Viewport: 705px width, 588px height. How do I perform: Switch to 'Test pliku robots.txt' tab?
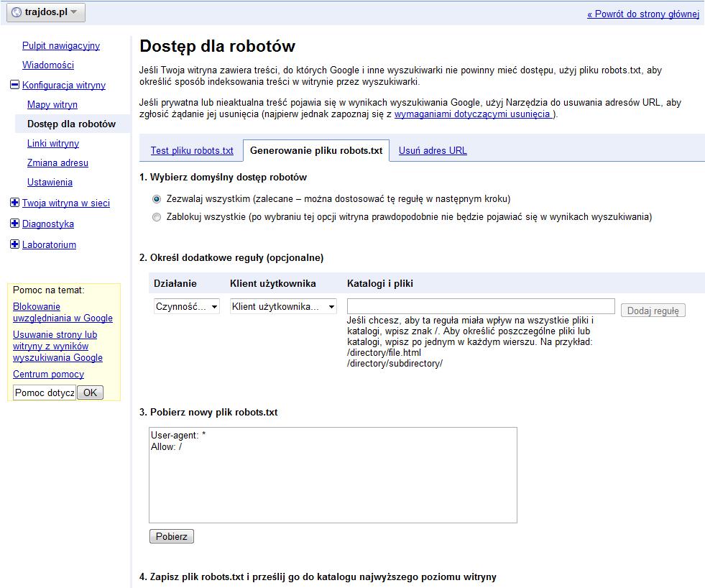(192, 151)
